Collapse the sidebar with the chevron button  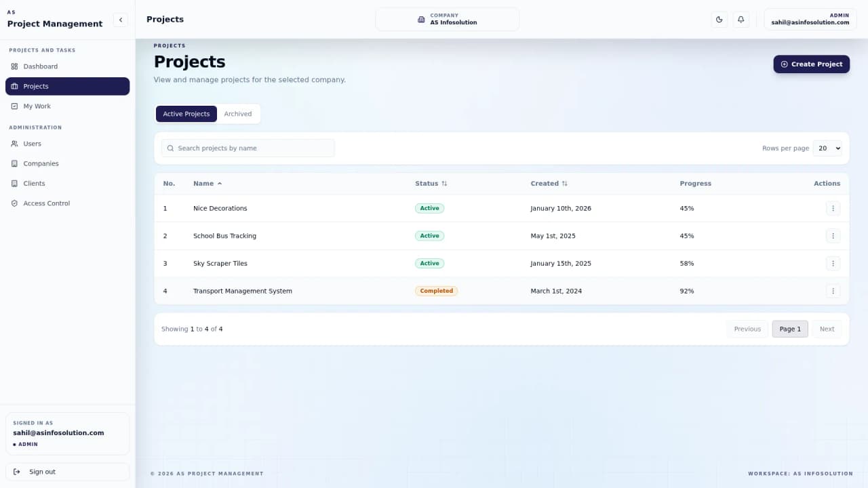point(121,20)
